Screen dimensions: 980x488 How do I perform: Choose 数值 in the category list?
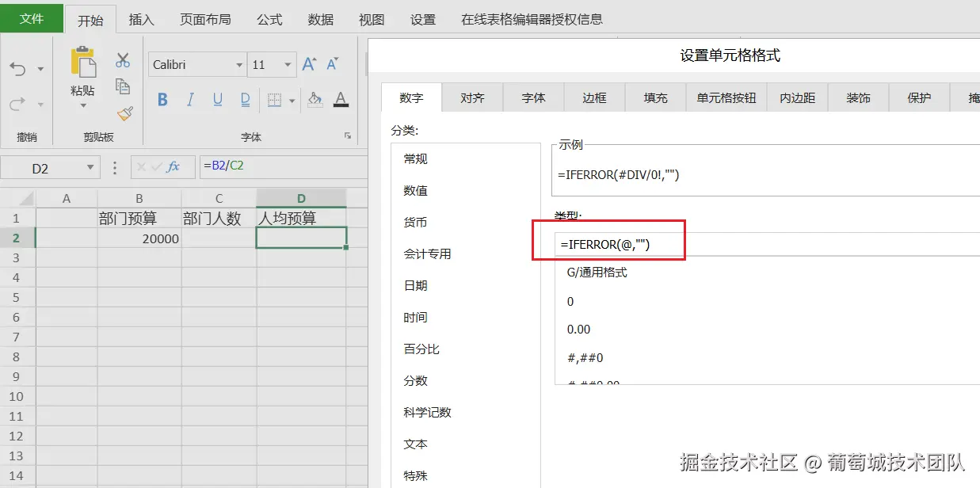[x=466, y=191]
